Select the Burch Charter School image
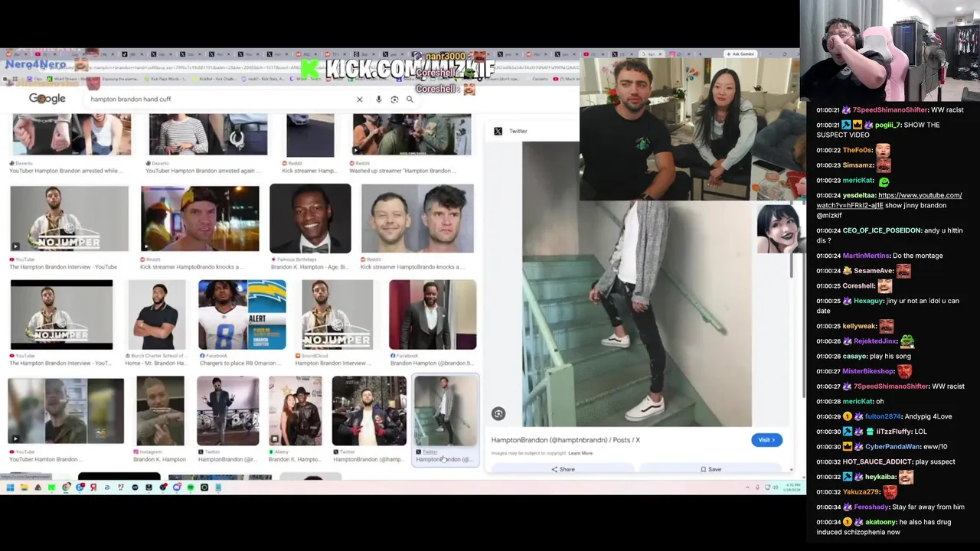The height and width of the screenshot is (551, 980). [157, 315]
